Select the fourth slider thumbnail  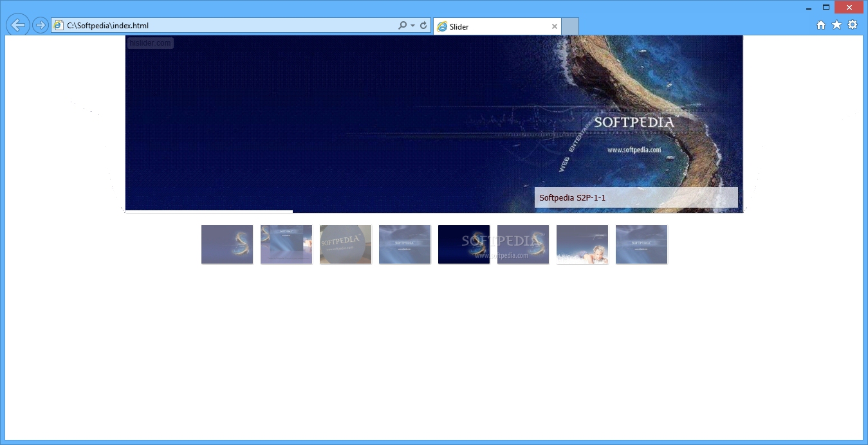click(x=405, y=244)
